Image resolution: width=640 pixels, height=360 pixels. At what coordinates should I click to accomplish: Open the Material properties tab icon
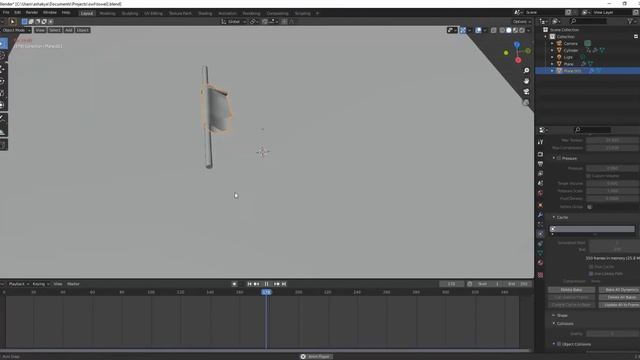(x=540, y=263)
